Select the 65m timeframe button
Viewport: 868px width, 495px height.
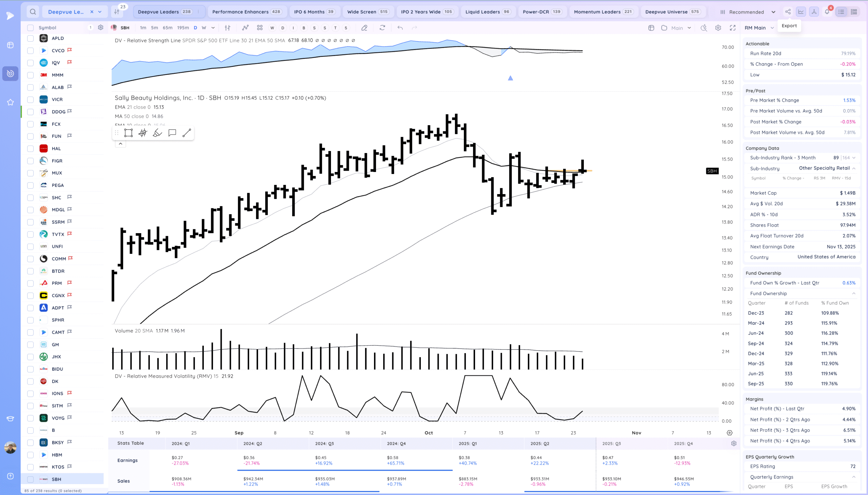[167, 28]
